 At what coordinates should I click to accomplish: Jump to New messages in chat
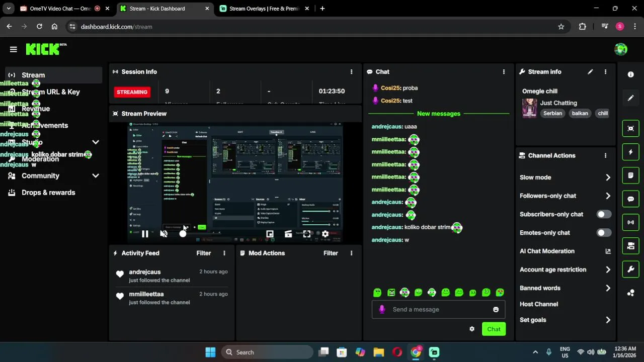point(439,114)
